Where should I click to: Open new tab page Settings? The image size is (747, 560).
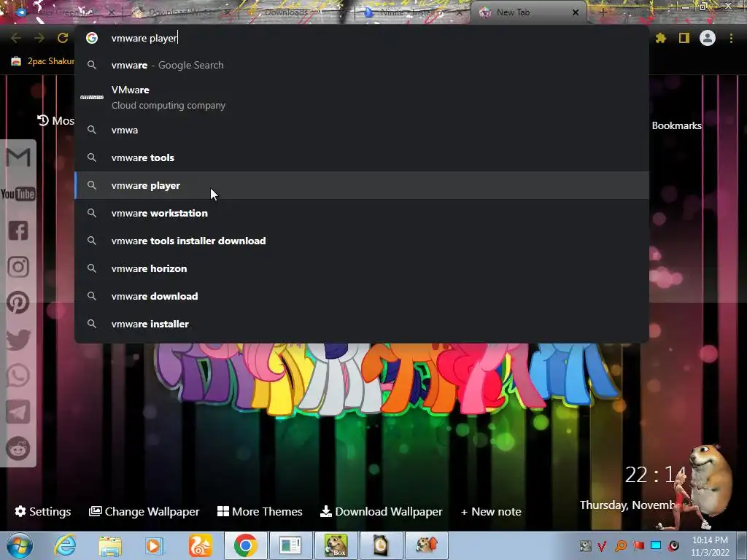click(43, 511)
